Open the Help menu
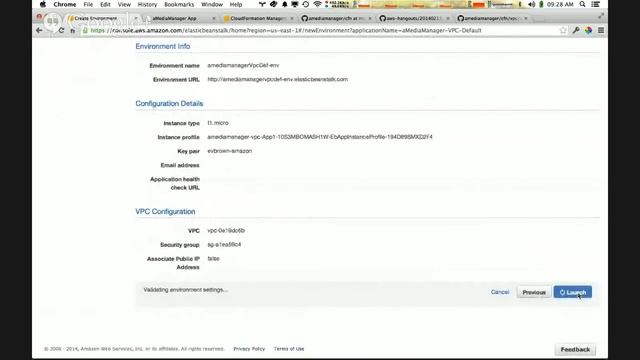Viewport: 640px width, 360px height. point(236,4)
